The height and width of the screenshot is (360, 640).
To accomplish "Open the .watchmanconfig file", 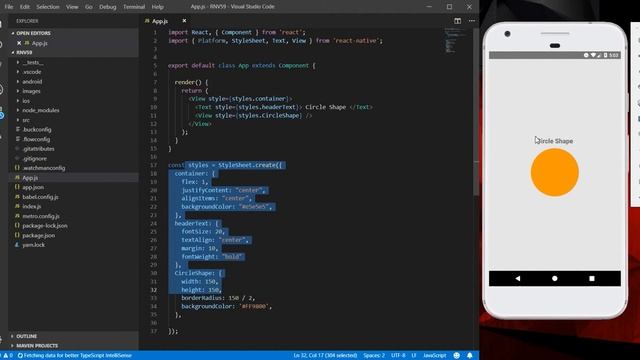I will click(x=44, y=168).
